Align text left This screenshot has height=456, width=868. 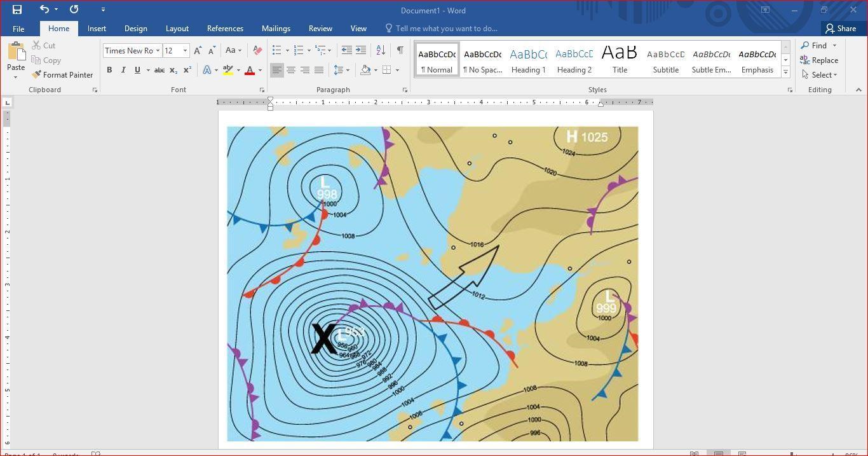coord(276,70)
